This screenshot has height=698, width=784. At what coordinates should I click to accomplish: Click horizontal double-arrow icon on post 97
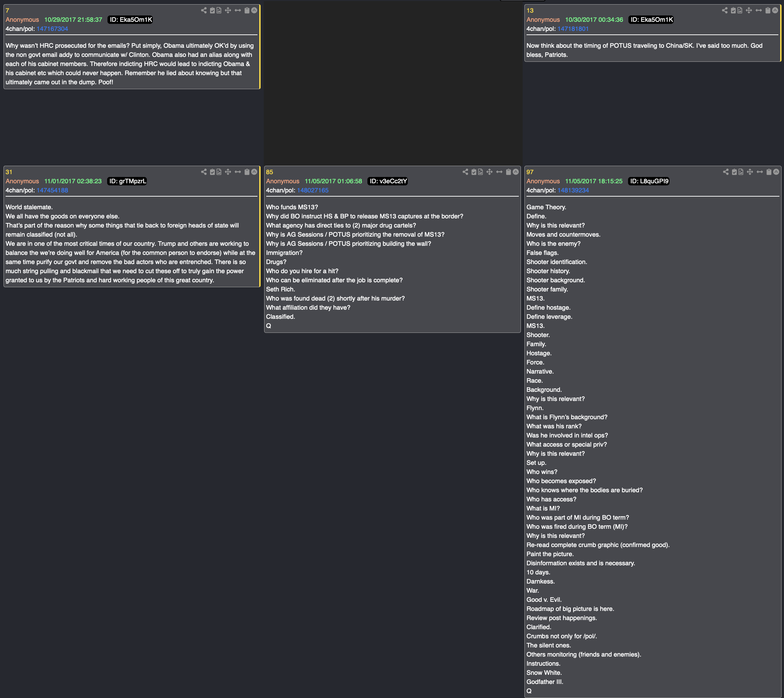point(760,172)
